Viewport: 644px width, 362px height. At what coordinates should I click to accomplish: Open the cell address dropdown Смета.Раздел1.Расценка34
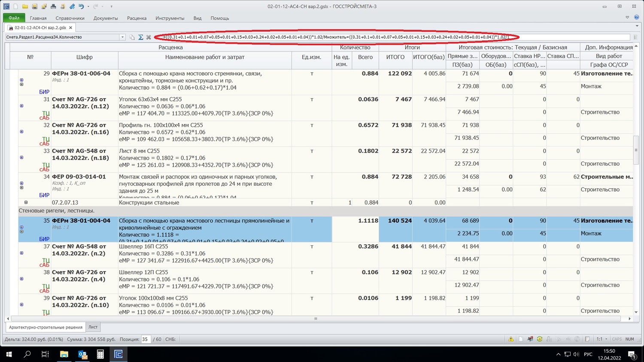(x=122, y=37)
